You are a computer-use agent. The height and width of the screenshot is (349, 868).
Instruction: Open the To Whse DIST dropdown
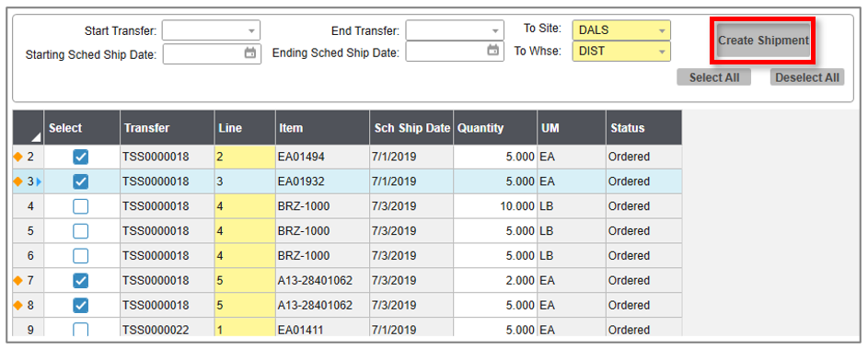pyautogui.click(x=662, y=52)
